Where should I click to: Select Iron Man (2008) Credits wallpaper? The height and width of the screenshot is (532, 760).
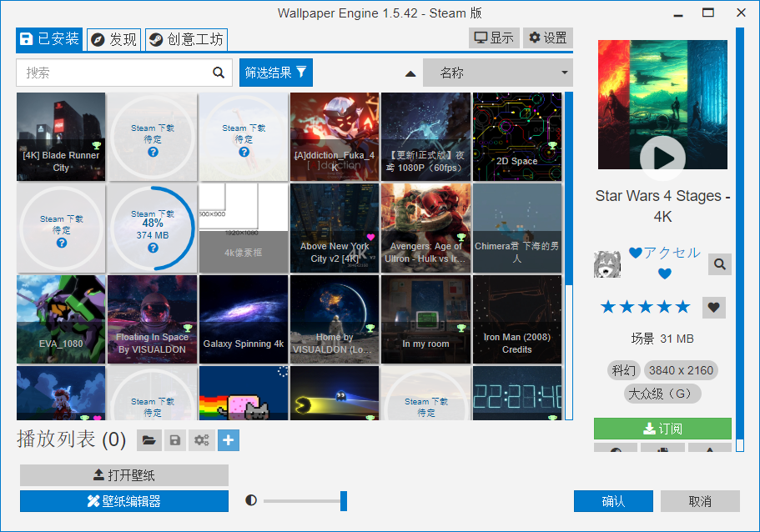coord(517,319)
